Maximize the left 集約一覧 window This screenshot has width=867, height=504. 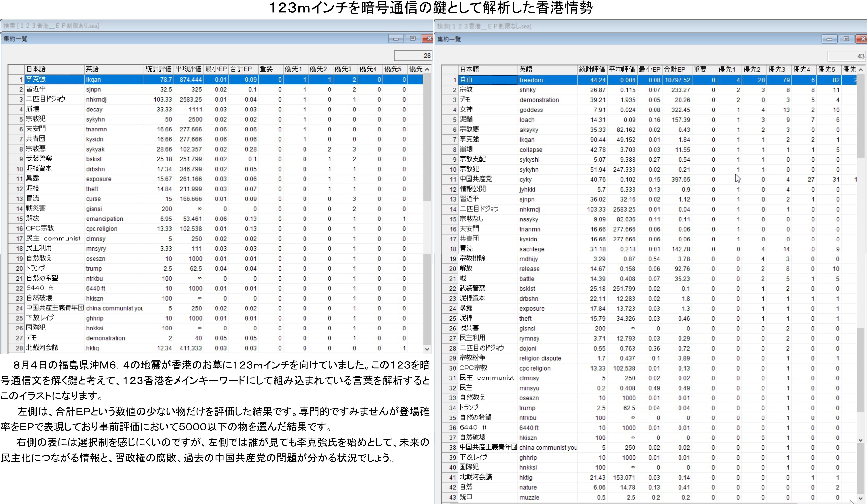coord(413,39)
